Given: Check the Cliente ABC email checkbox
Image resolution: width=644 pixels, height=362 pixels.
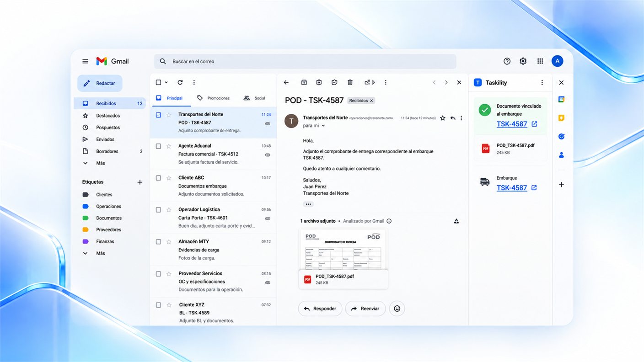Looking at the screenshot, I should [158, 178].
